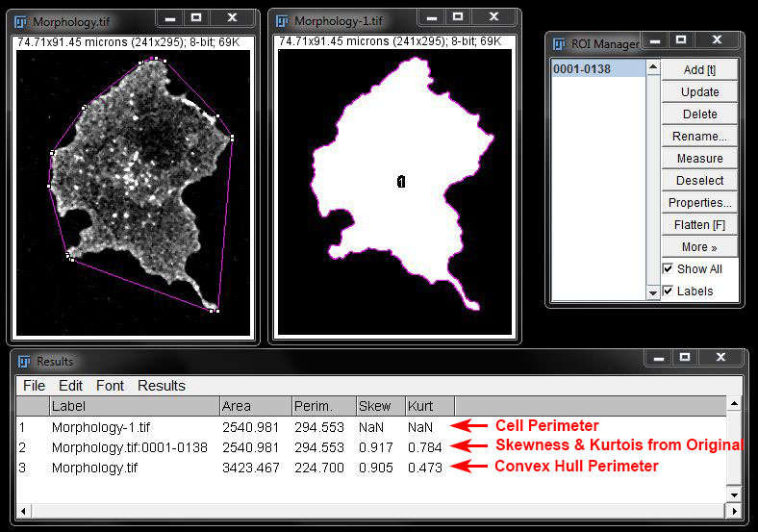Click the ROI label 1 in mask image
The height and width of the screenshot is (532, 758).
point(401,182)
